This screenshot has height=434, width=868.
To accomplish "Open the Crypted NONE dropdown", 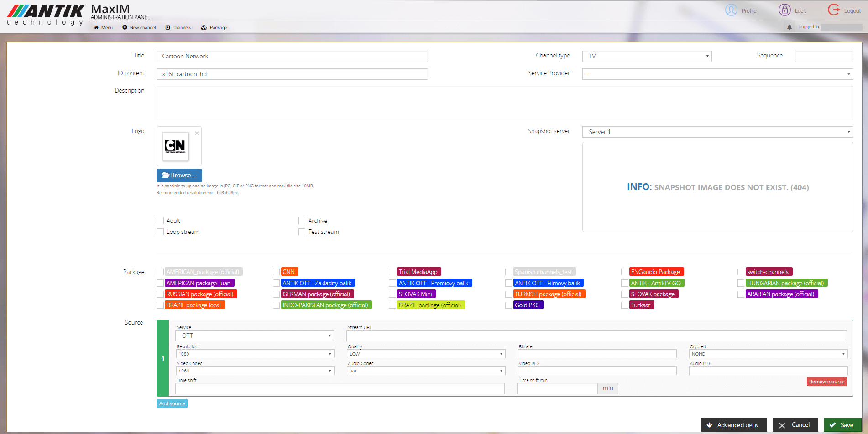I will [768, 354].
